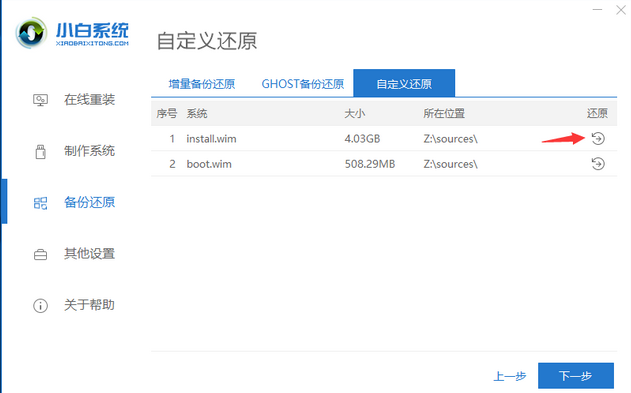Click the restore icon for boot.wim
Viewport: 631px width, 393px height.
(x=598, y=164)
